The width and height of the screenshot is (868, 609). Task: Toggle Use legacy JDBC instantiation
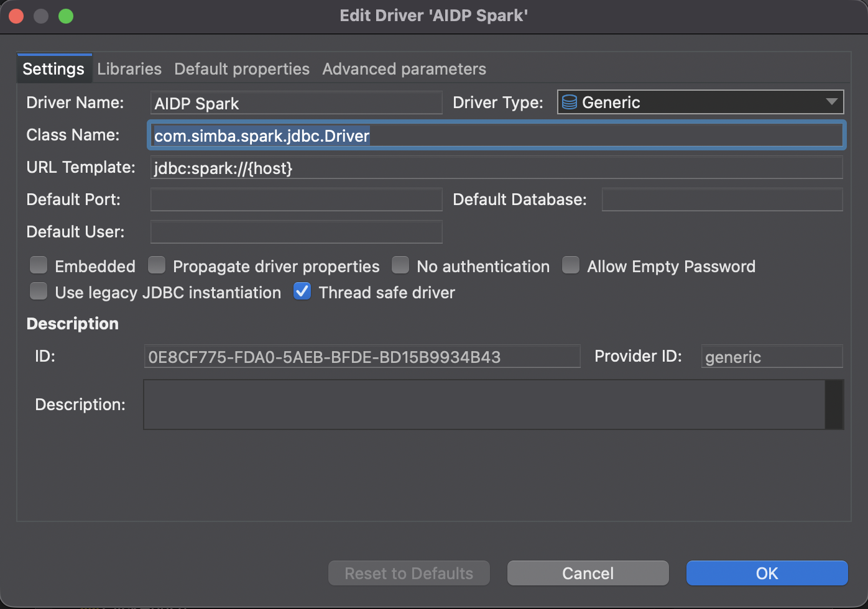coord(39,291)
